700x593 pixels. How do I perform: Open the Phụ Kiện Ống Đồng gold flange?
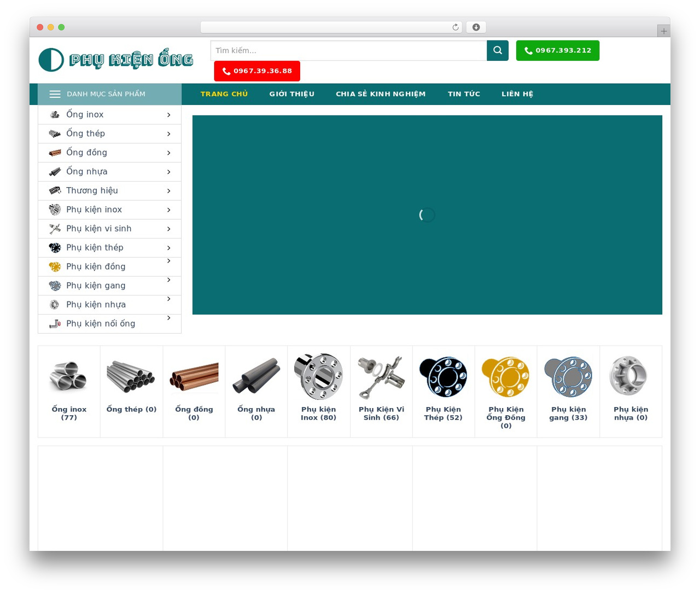click(x=506, y=376)
